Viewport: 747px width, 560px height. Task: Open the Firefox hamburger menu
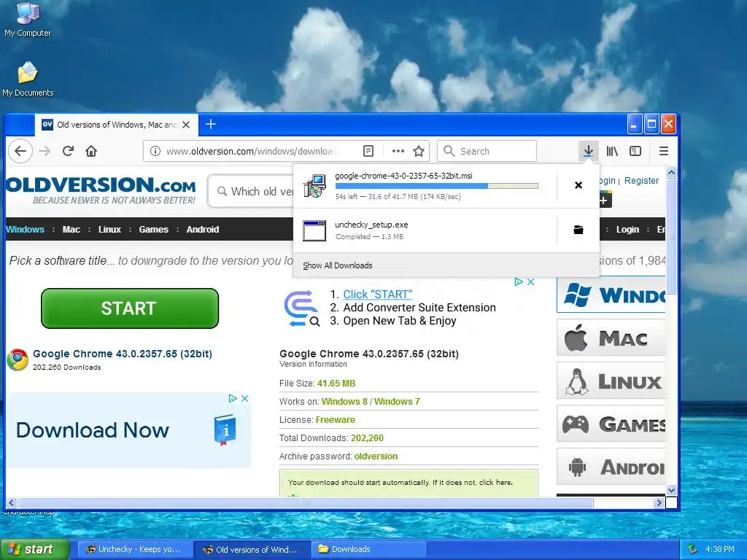(663, 151)
